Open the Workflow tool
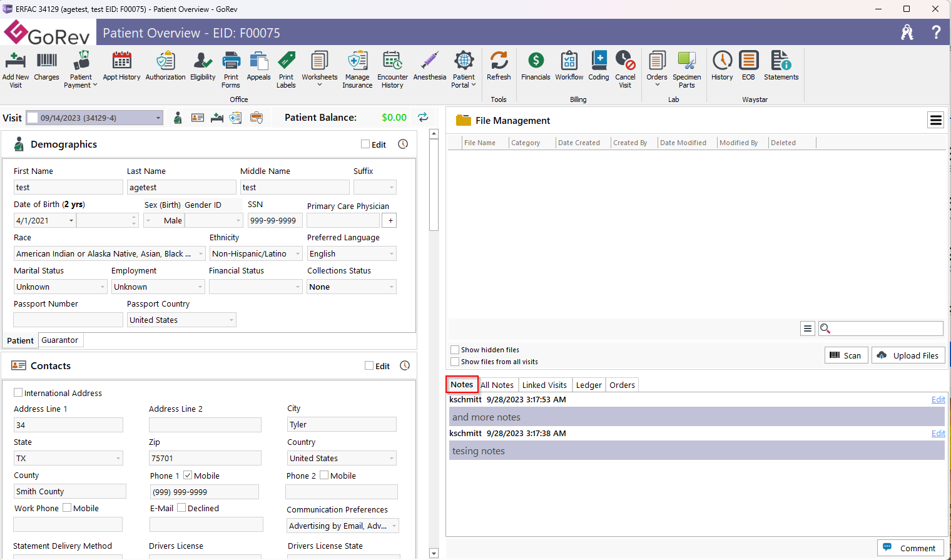Image resolution: width=951 pixels, height=560 pixels. [x=569, y=66]
